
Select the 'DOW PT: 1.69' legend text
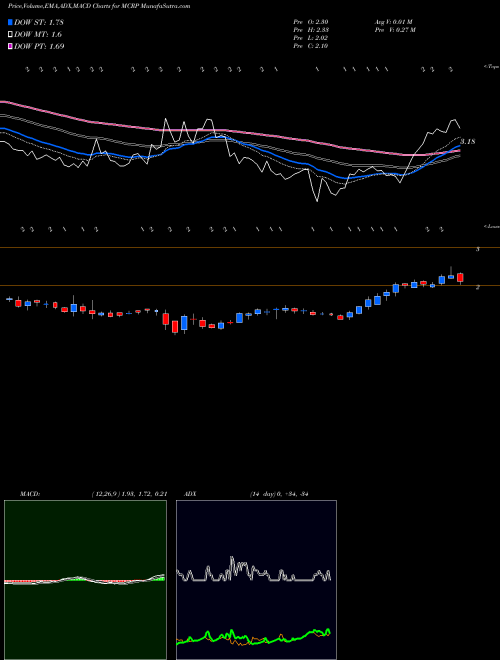coord(39,46)
